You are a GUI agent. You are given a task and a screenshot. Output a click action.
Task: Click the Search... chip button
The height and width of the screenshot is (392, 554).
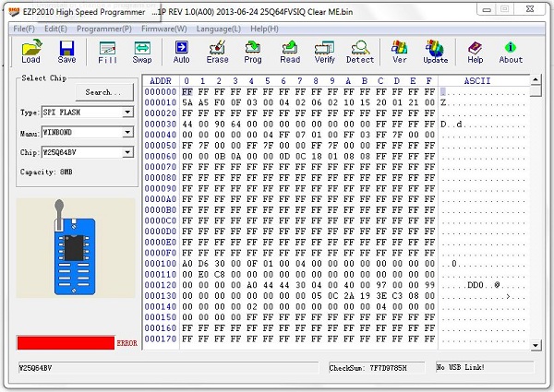pos(104,92)
